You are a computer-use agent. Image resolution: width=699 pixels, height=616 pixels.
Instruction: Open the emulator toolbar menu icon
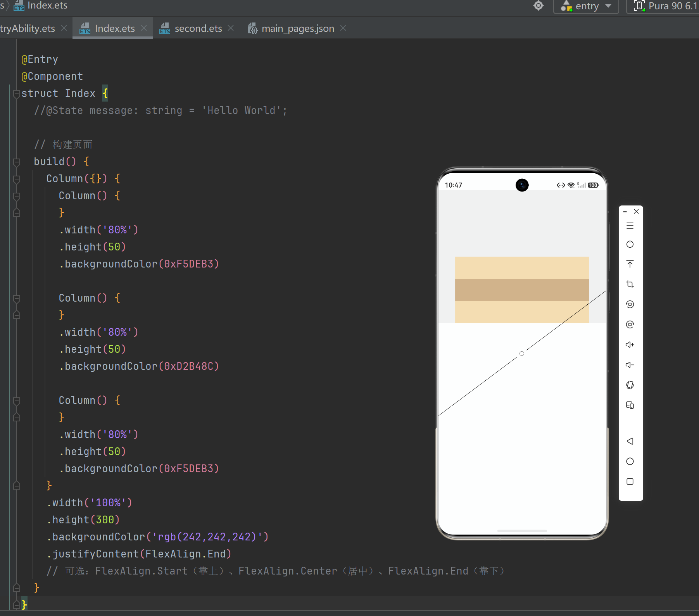pos(630,226)
